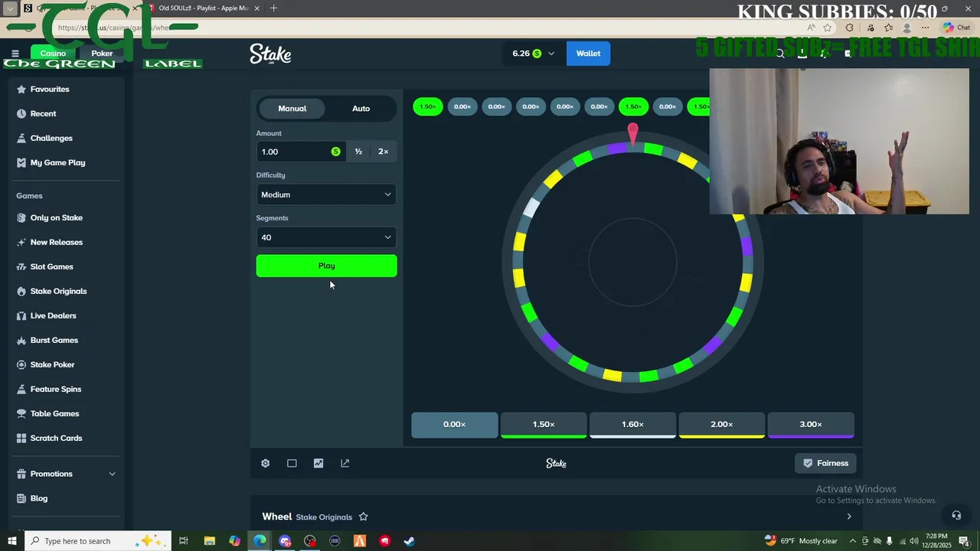The image size is (980, 551).
Task: Pop out the game window icon
Action: (x=345, y=463)
